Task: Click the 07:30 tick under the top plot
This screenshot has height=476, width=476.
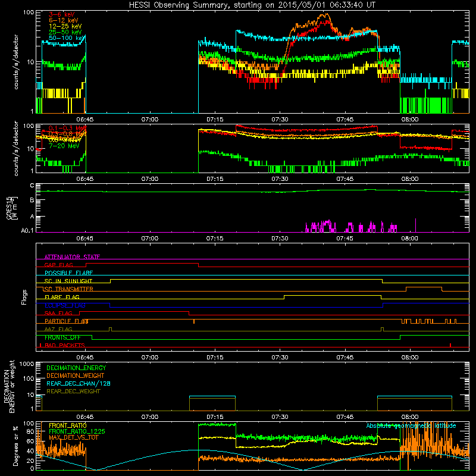Action: [280, 120]
